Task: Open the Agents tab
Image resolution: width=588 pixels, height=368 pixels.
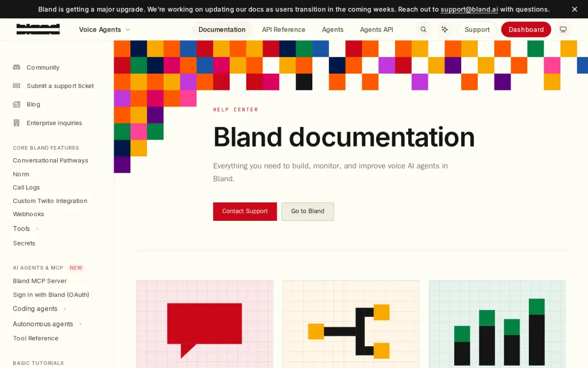Action: [x=332, y=29]
